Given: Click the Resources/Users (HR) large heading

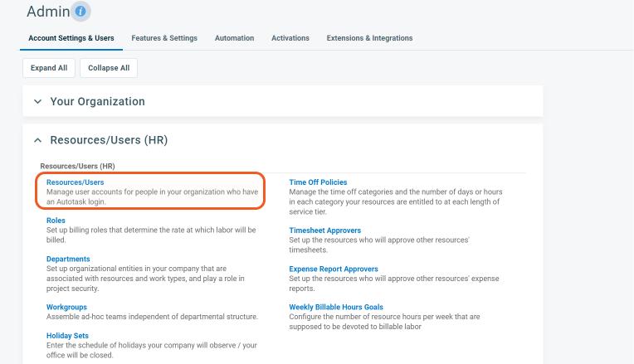Looking at the screenshot, I should 109,140.
